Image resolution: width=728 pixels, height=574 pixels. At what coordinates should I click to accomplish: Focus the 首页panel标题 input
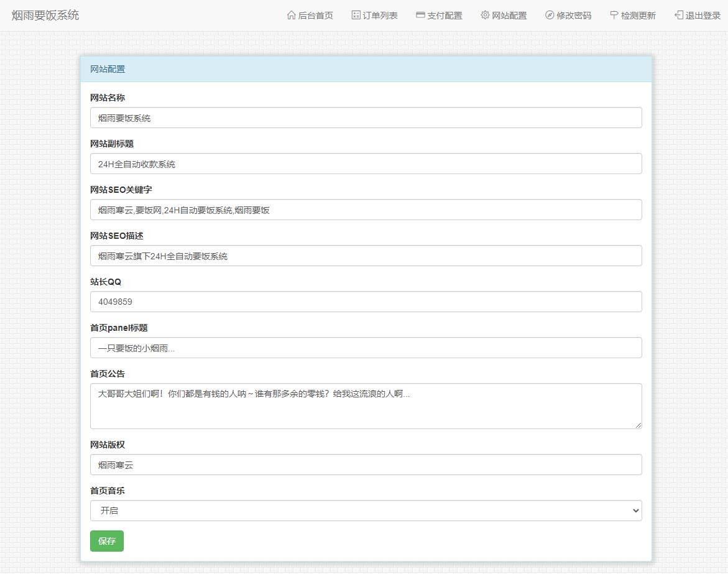pyautogui.click(x=366, y=348)
